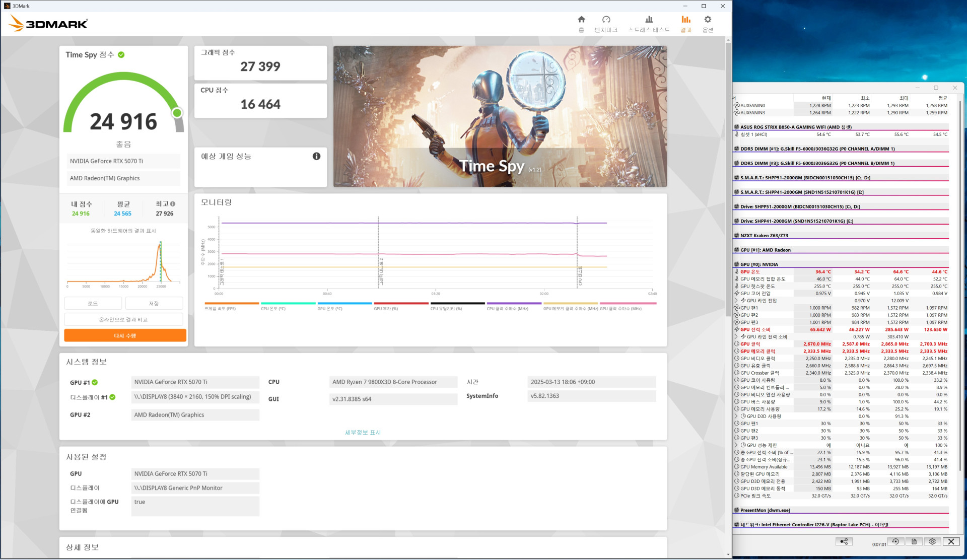Image resolution: width=967 pixels, height=560 pixels.
Task: Open the 홈 (Home) icon in 3DMark
Action: [x=581, y=20]
